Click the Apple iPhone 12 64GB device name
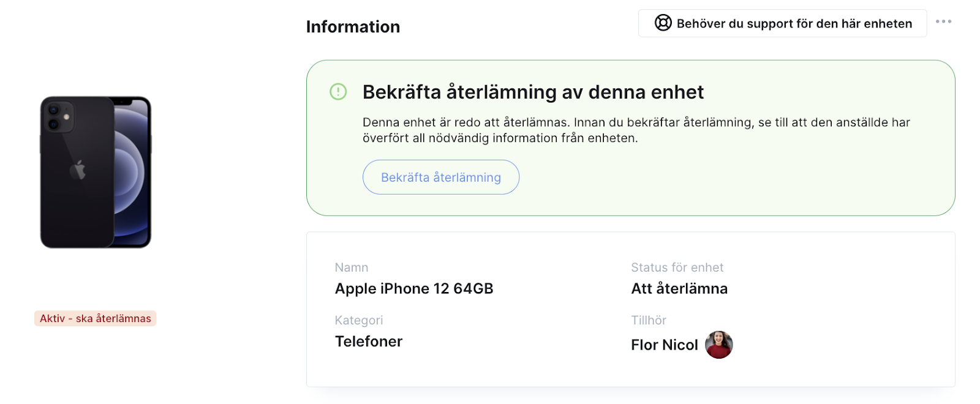Image resolution: width=980 pixels, height=404 pixels. click(414, 288)
